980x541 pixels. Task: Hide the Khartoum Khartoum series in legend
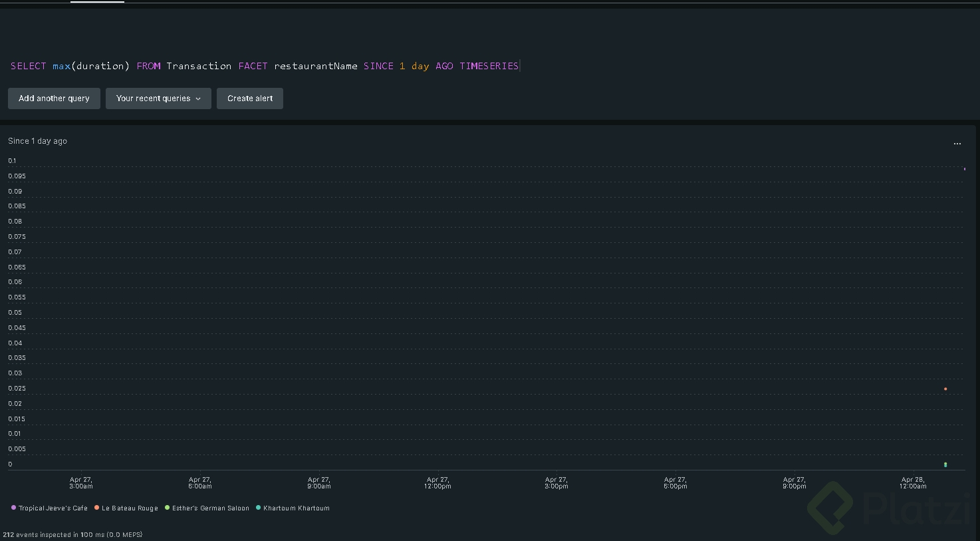(x=296, y=508)
